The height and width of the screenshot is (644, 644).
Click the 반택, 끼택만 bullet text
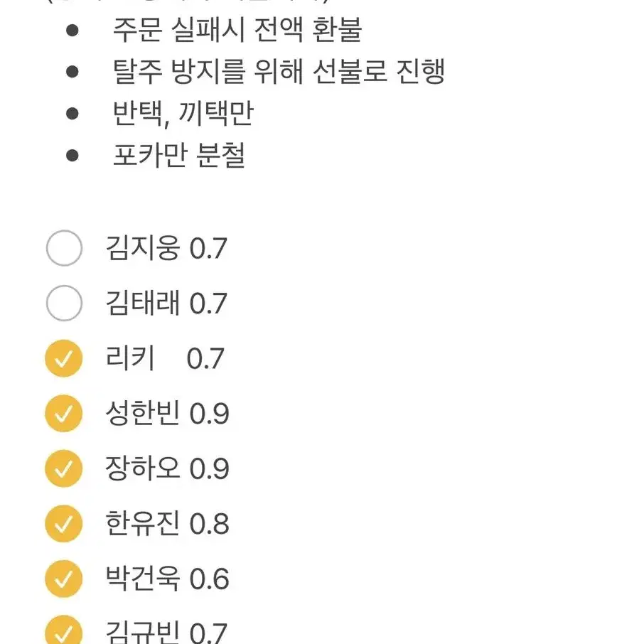coord(183,113)
